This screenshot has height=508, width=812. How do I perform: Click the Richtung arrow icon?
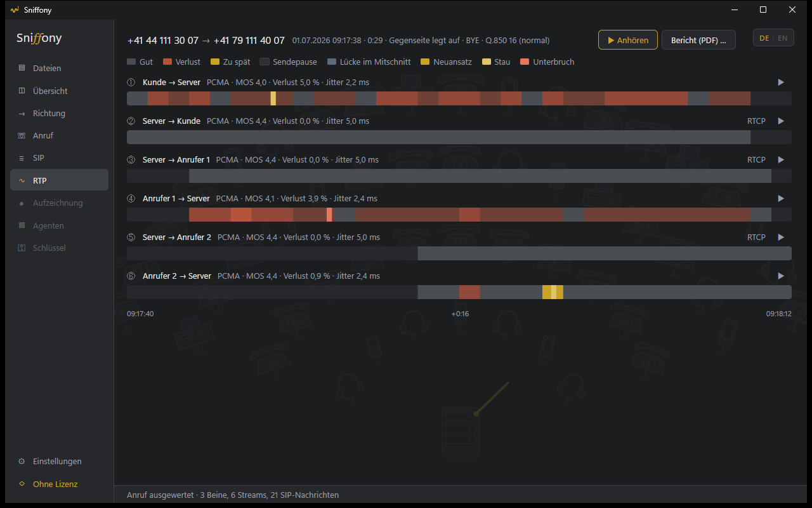click(x=22, y=114)
